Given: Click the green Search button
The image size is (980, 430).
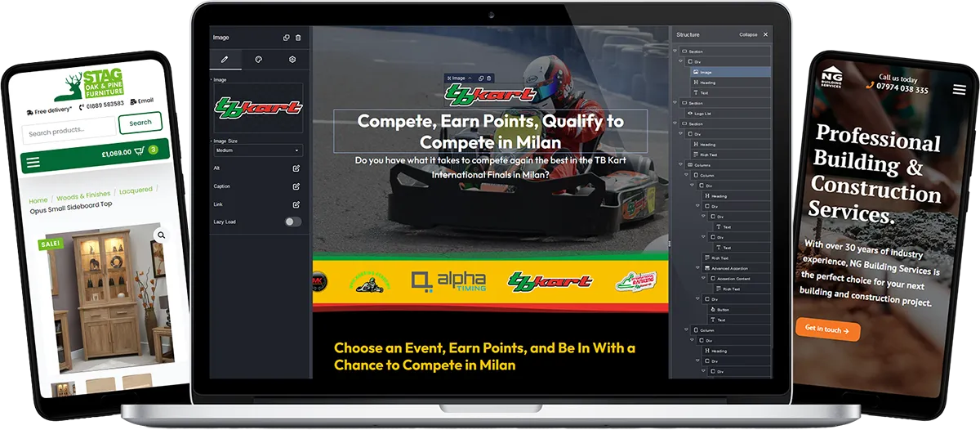Looking at the screenshot, I should click(x=140, y=123).
